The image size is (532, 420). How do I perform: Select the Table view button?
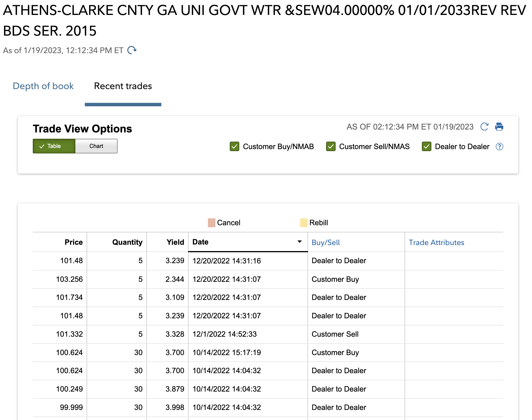point(54,146)
